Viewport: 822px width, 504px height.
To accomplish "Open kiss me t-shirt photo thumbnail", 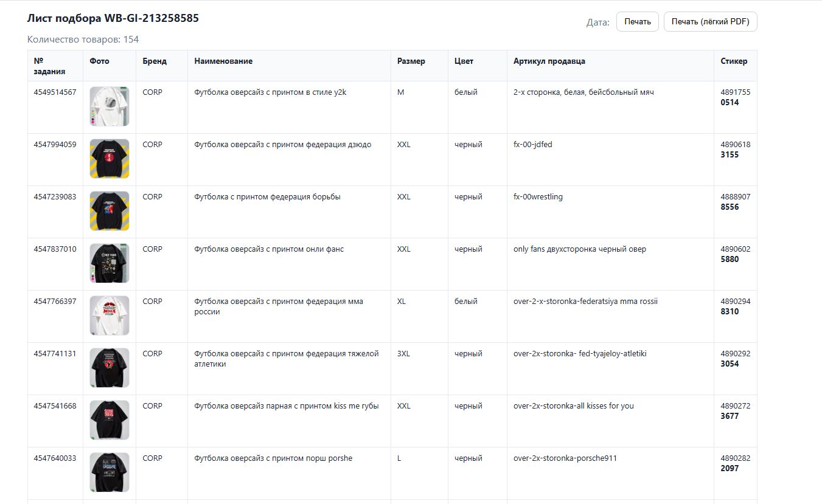I will [x=110, y=420].
